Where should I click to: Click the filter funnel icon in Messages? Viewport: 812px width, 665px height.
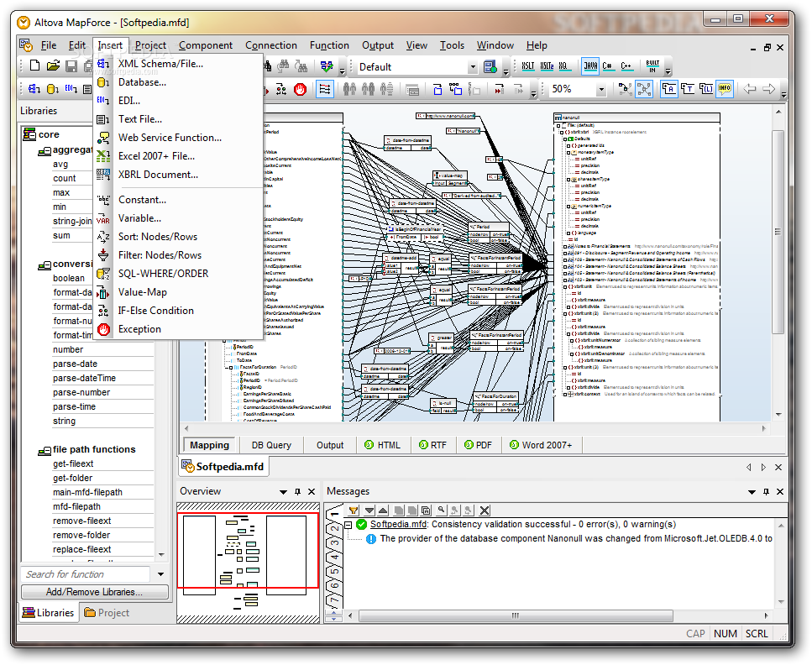354,511
